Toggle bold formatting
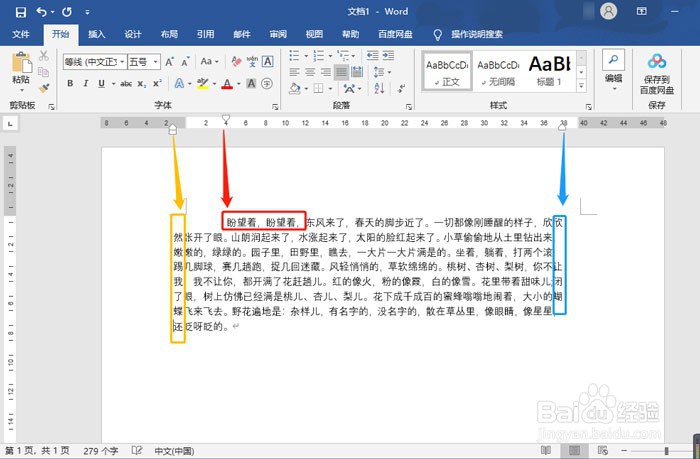Viewport: 700px width, 459px height. 70,83
